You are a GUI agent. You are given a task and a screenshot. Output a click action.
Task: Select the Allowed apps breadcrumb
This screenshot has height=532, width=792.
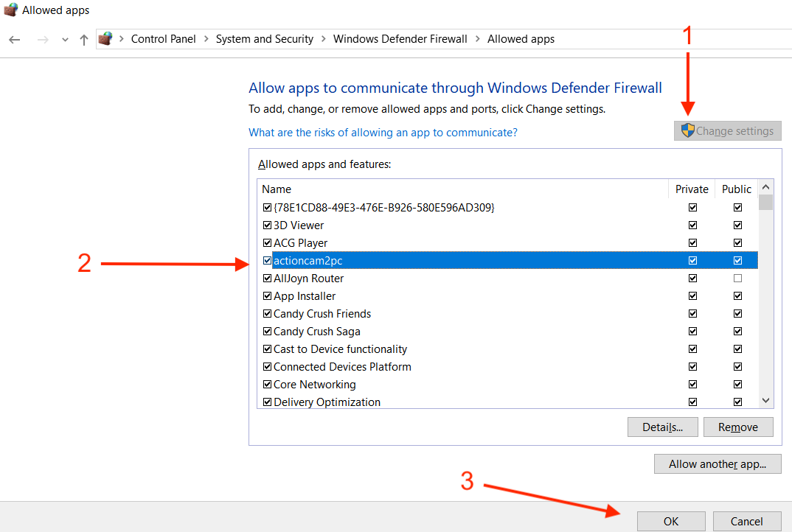pos(521,39)
